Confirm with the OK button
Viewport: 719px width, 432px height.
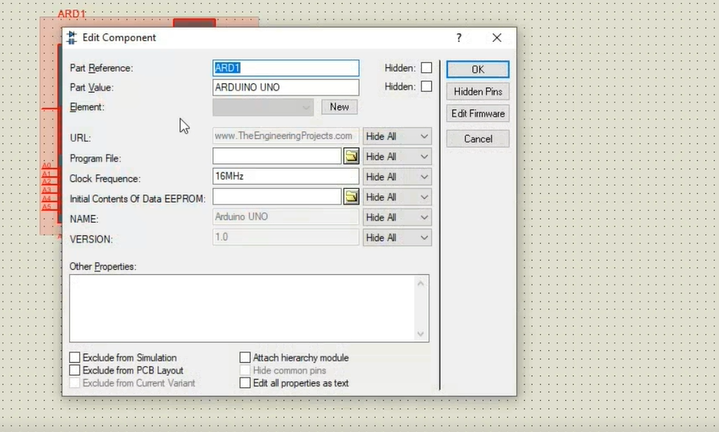pyautogui.click(x=478, y=69)
